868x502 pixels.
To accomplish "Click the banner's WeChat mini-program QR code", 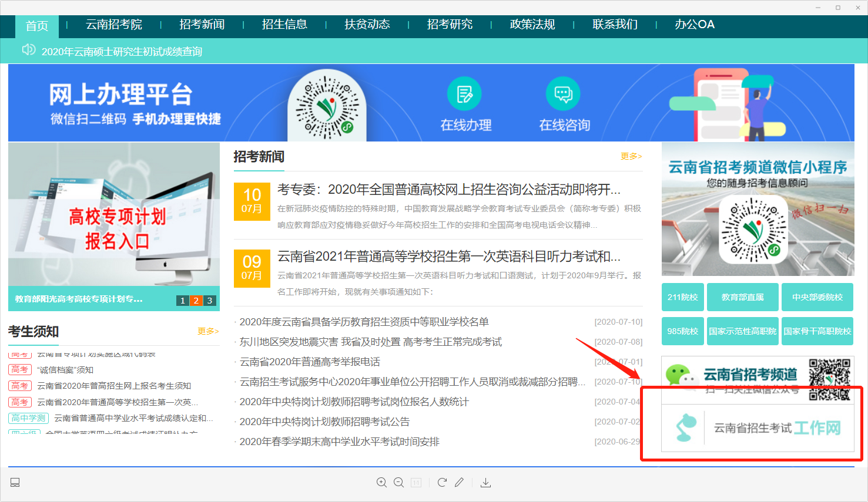I will click(327, 108).
